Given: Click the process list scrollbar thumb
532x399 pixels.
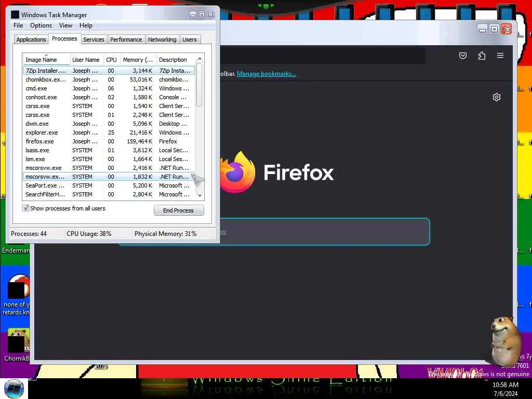Looking at the screenshot, I should (x=199, y=85).
